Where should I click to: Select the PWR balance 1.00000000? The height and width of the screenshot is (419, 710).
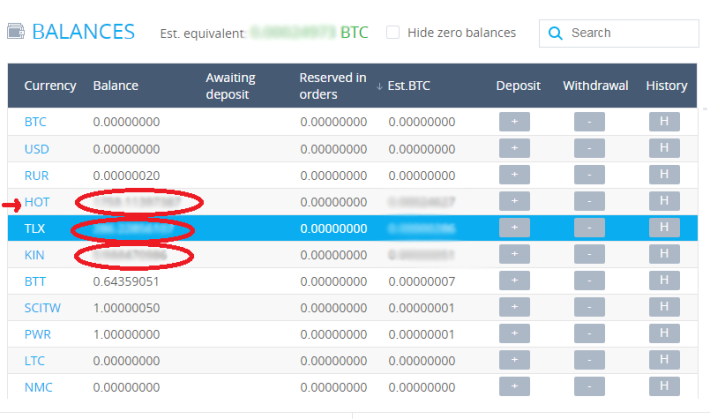click(x=126, y=334)
